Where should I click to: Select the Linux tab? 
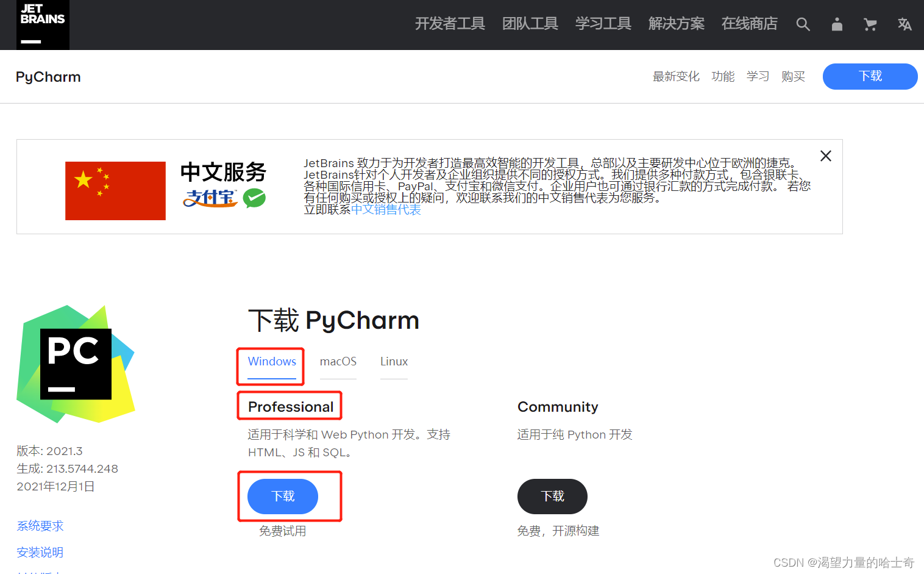coord(394,362)
